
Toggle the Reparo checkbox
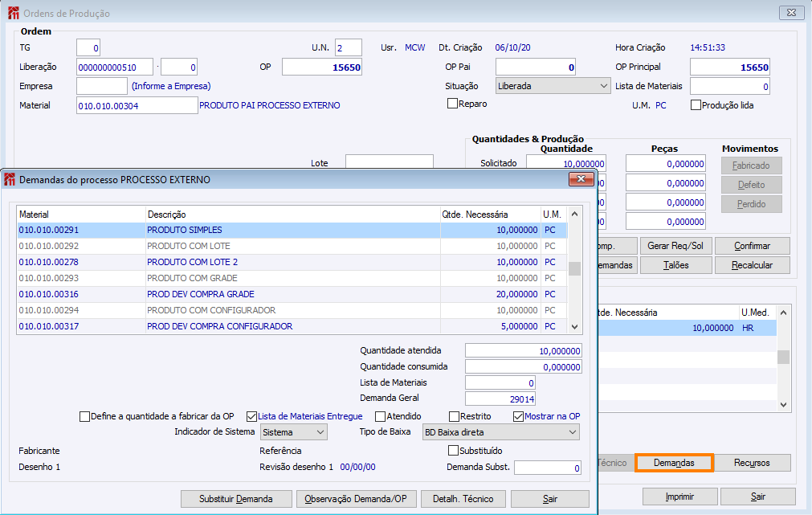pyautogui.click(x=452, y=104)
